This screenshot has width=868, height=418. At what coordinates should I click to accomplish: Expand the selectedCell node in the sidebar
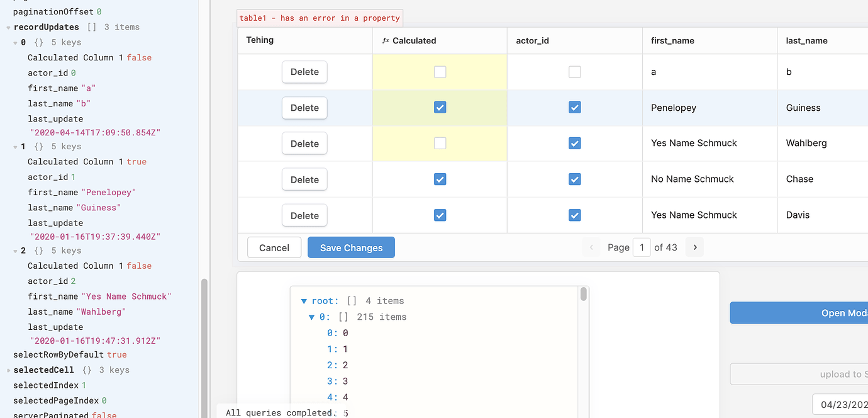click(x=7, y=370)
